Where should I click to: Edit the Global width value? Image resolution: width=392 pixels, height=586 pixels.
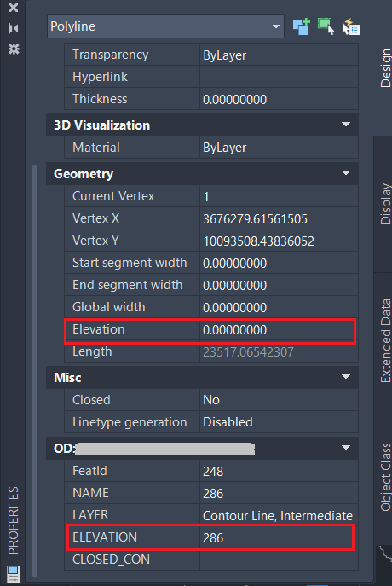point(279,308)
